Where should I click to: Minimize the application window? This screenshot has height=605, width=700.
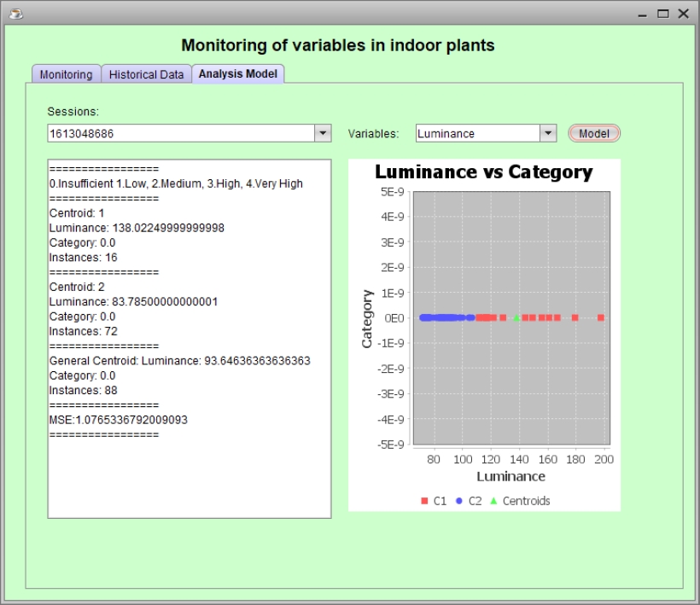click(642, 14)
